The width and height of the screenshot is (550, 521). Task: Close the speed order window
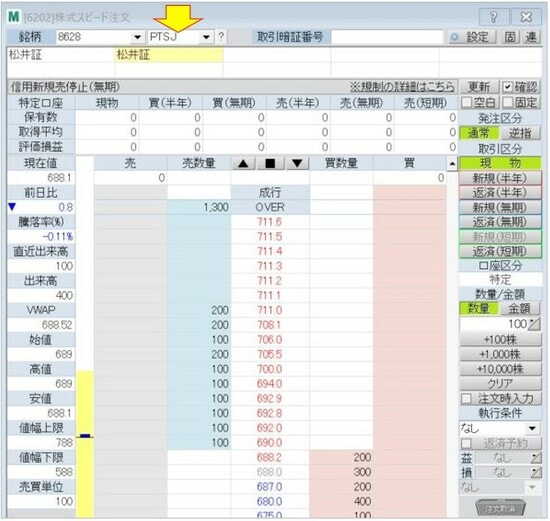pyautogui.click(x=526, y=17)
